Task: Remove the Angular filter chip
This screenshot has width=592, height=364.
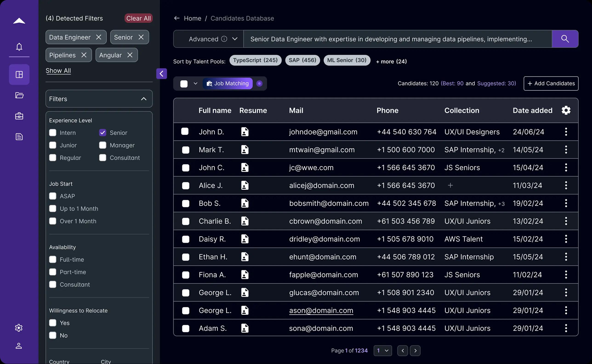Action: click(130, 55)
